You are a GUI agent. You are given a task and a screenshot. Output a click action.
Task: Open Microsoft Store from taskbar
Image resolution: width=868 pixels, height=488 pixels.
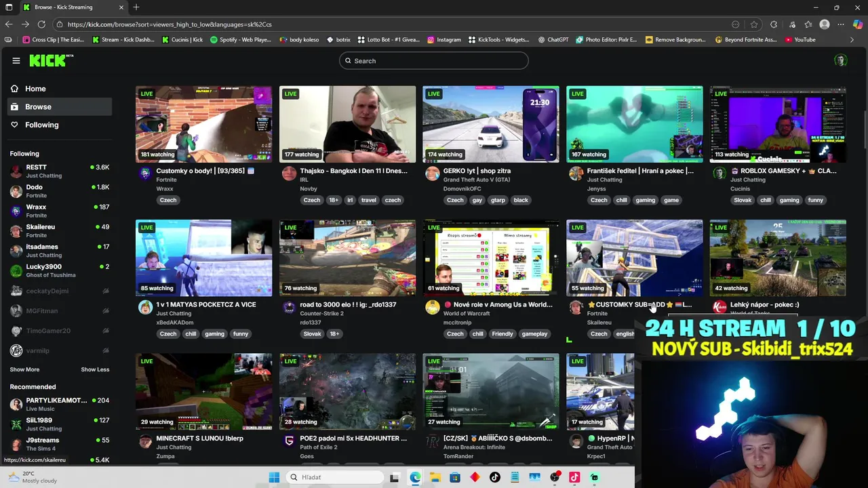455,477
